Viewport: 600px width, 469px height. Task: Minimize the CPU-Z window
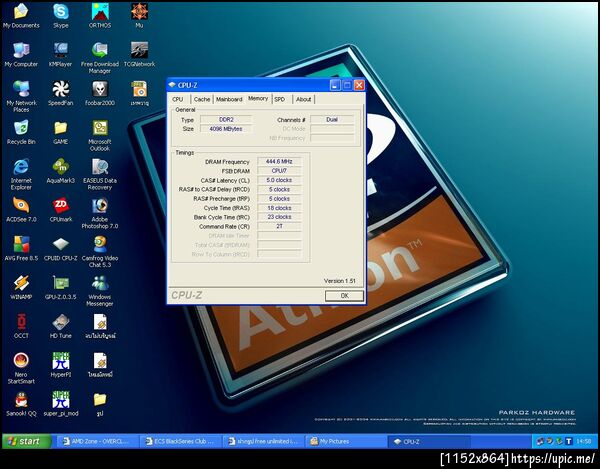pos(335,85)
